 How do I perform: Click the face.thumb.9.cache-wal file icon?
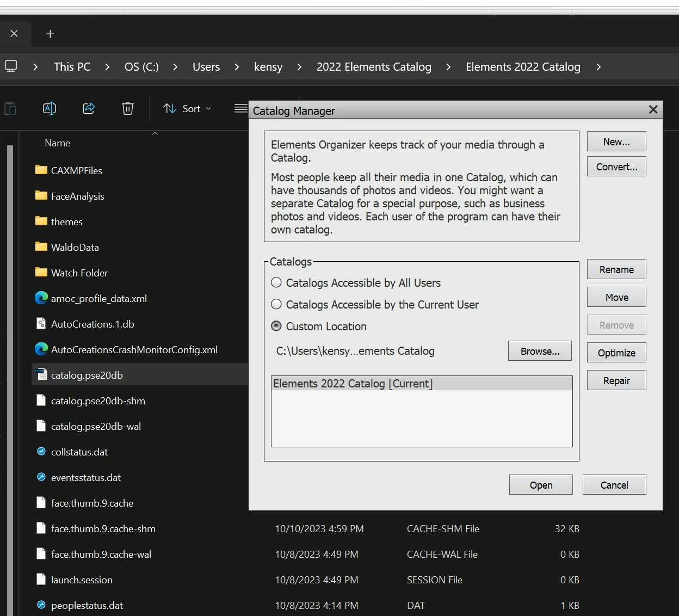coord(41,553)
